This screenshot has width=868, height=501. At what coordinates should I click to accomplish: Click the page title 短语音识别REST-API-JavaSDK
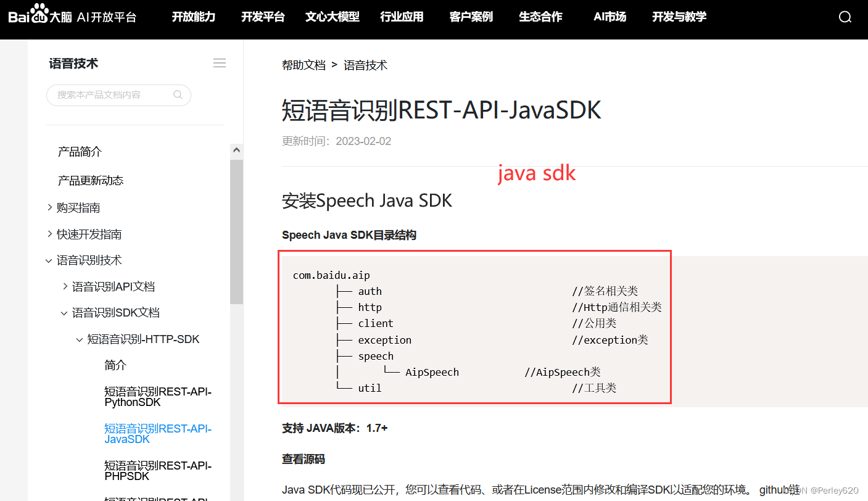tap(441, 110)
